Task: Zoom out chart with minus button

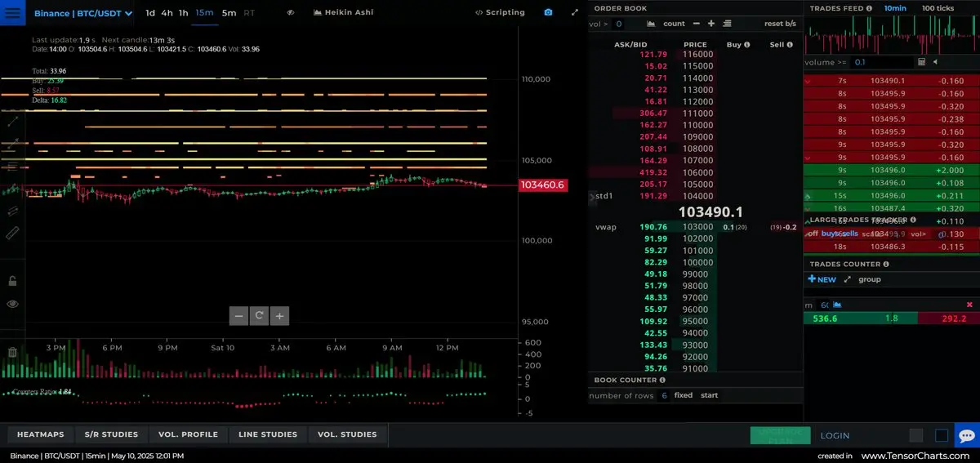Action: click(x=238, y=316)
